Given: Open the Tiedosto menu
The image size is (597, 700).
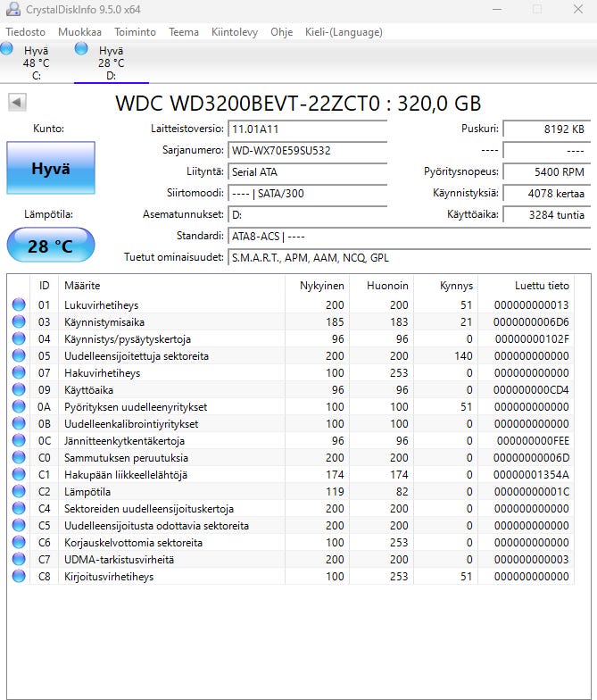Looking at the screenshot, I should [25, 32].
